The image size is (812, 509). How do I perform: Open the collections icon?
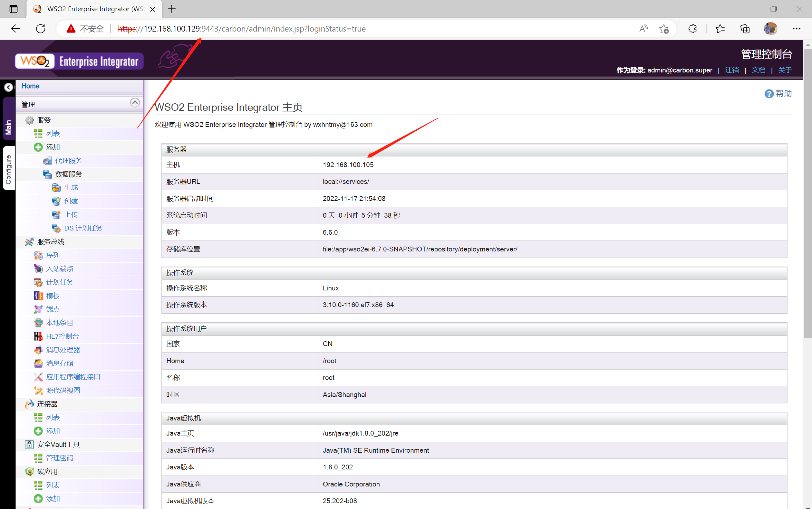(x=745, y=29)
